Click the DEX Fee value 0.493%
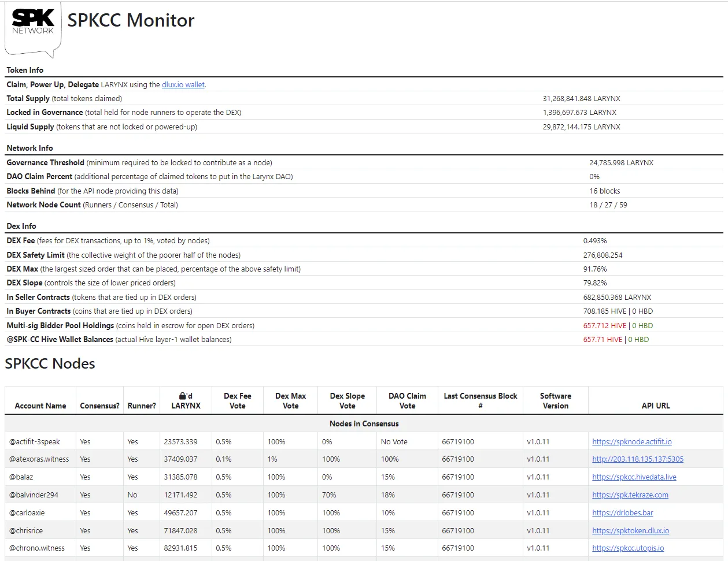 click(595, 241)
